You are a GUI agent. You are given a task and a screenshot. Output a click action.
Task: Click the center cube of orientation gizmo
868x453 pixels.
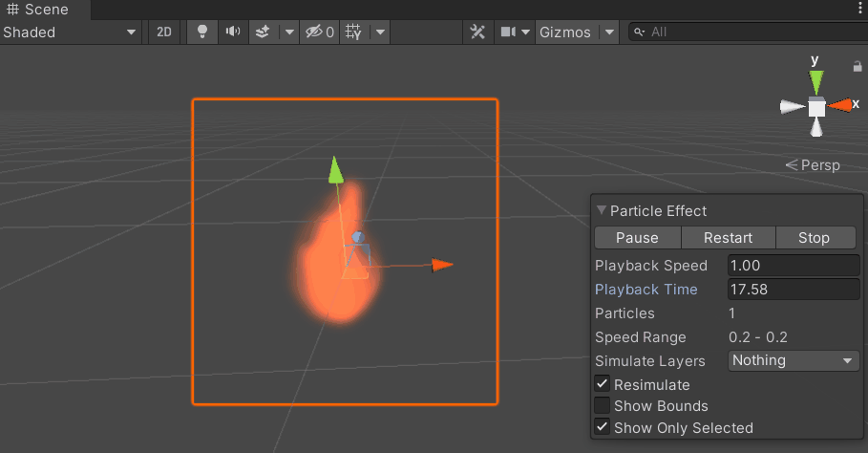816,107
